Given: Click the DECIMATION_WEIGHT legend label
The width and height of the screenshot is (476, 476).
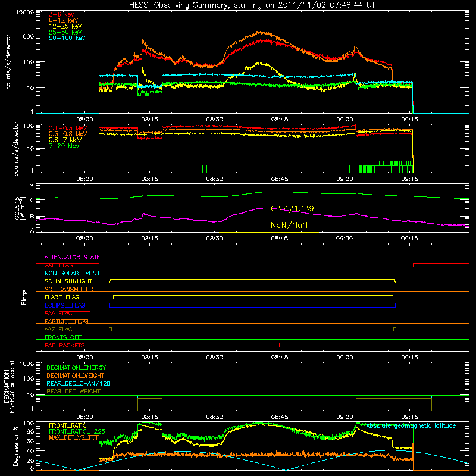Looking at the screenshot, I should pyautogui.click(x=76, y=375).
